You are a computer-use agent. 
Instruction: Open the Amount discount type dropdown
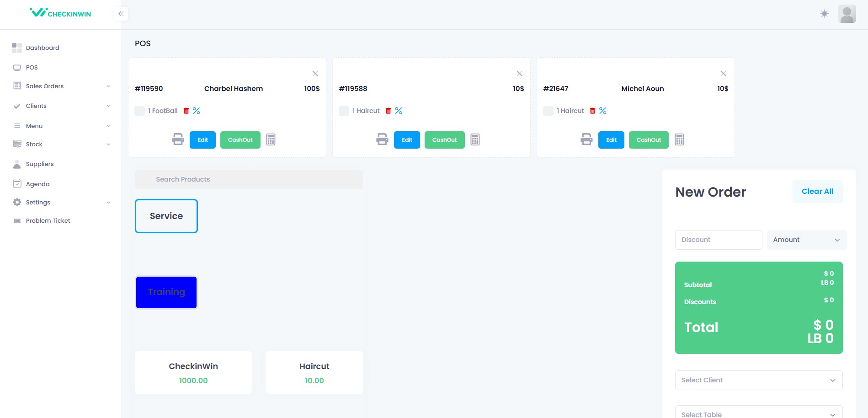(x=807, y=240)
